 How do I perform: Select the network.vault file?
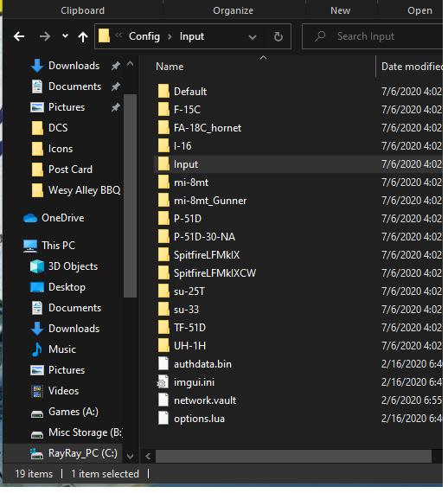(197, 400)
